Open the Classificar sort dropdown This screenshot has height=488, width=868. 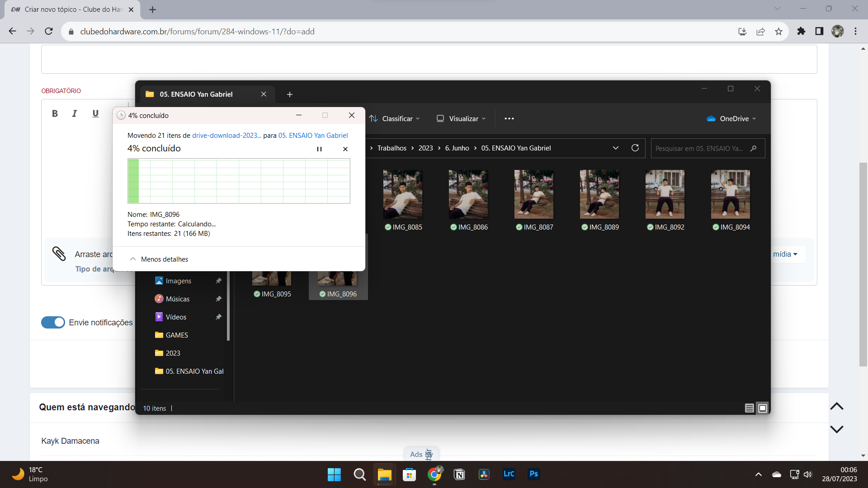395,119
